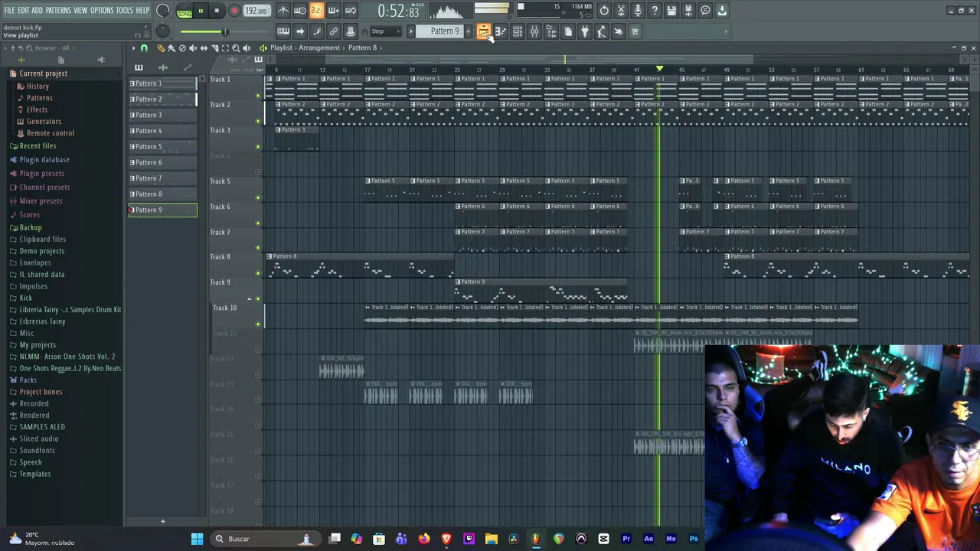Open the Mixer view button

[x=534, y=31]
